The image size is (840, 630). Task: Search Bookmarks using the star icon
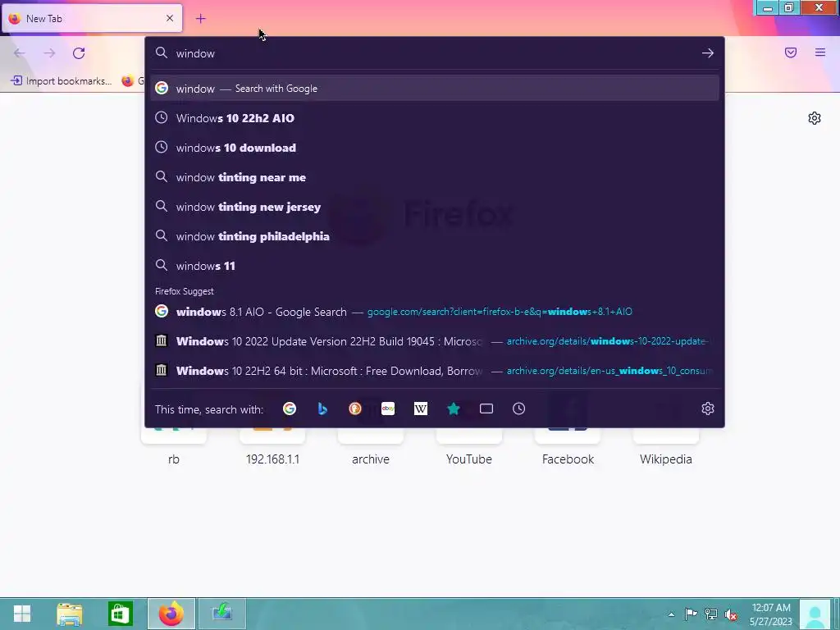coord(453,409)
